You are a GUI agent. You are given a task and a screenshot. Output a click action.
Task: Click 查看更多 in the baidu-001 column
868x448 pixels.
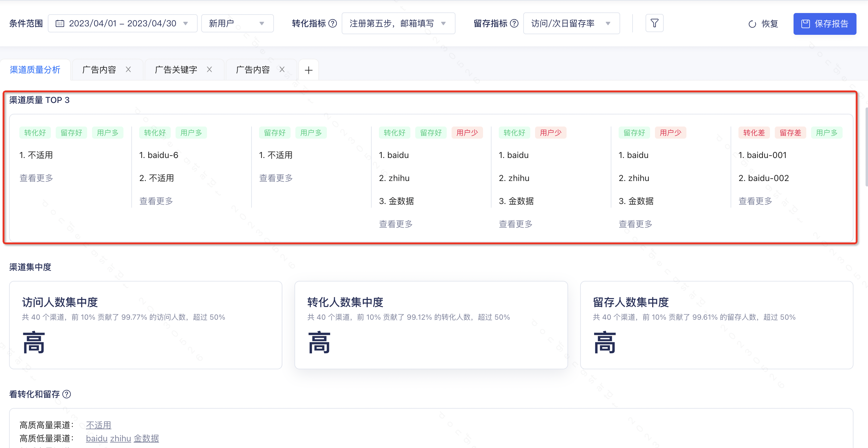[x=755, y=201]
